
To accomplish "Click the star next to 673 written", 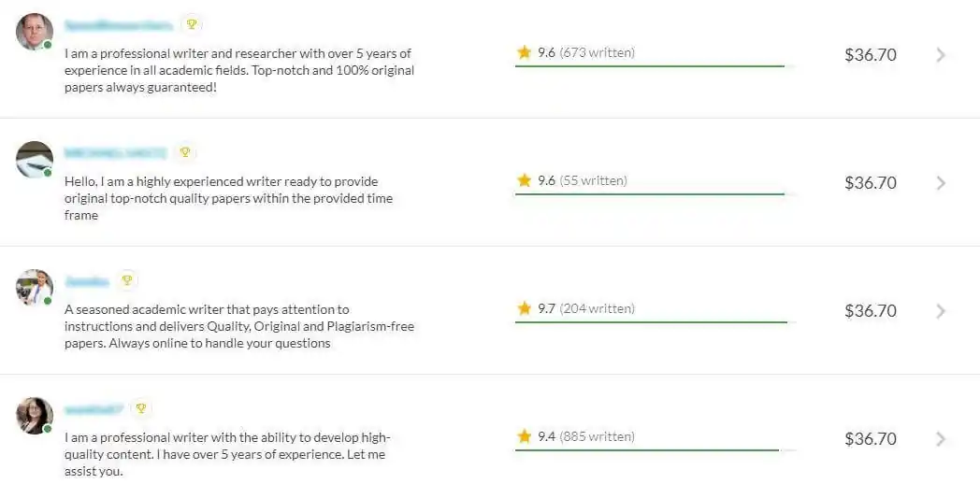I will coord(525,52).
